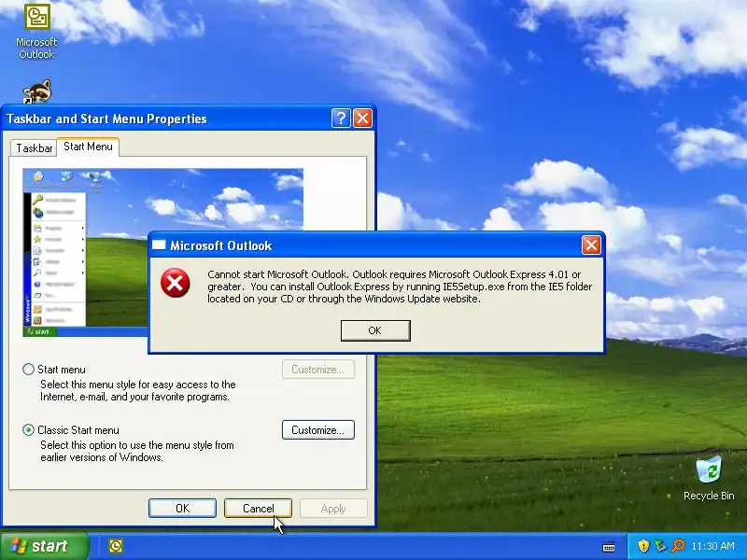Click the red error icon in Outlook dialog

(x=175, y=283)
